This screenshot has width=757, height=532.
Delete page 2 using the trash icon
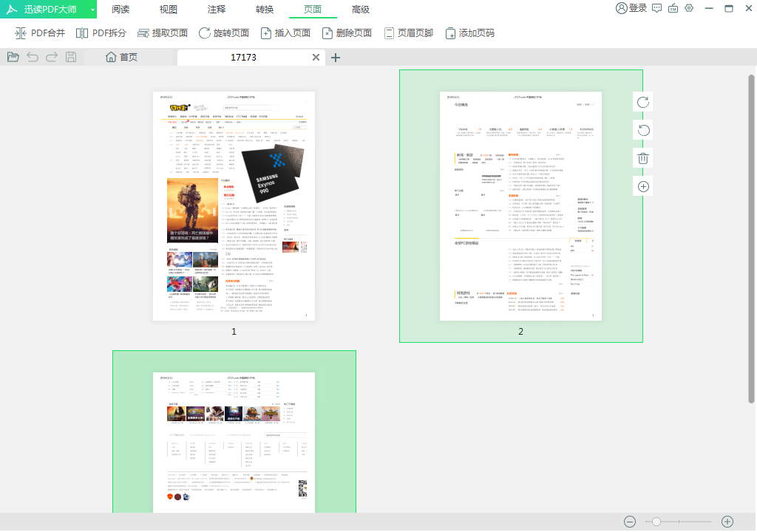click(642, 157)
